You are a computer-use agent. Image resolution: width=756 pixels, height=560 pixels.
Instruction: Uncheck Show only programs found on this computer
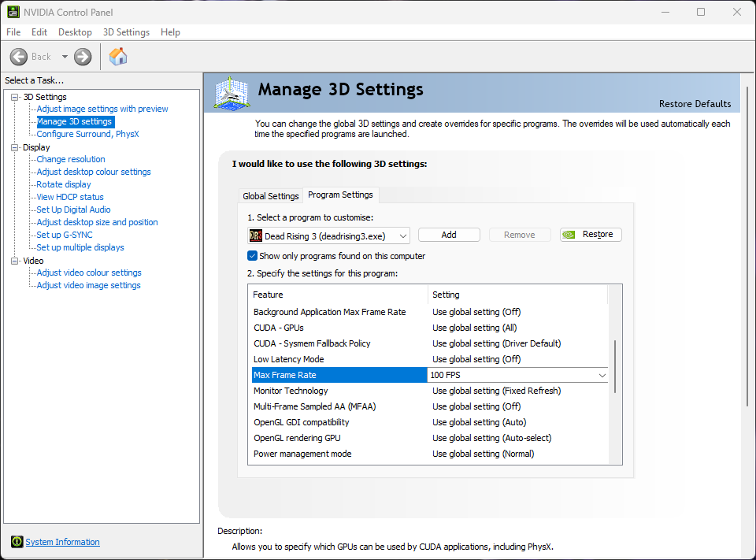[253, 256]
